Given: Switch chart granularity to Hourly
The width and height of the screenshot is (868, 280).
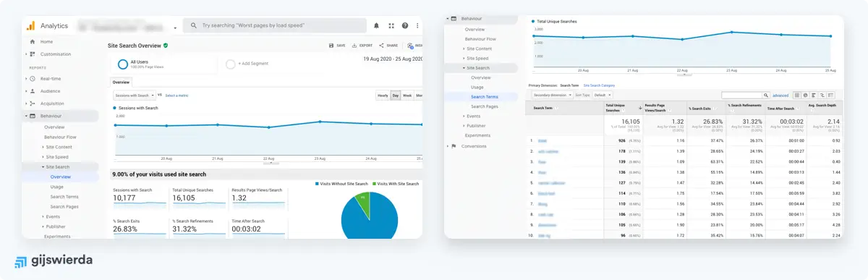Looking at the screenshot, I should 383,95.
